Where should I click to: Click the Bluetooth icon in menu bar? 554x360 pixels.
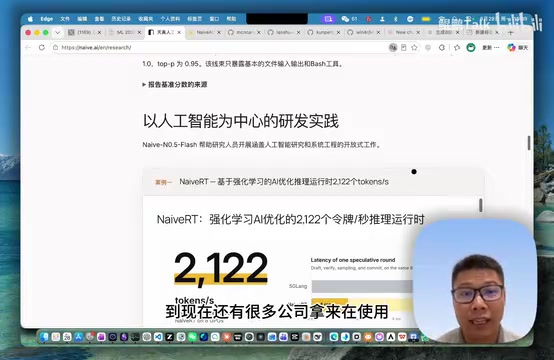point(396,19)
